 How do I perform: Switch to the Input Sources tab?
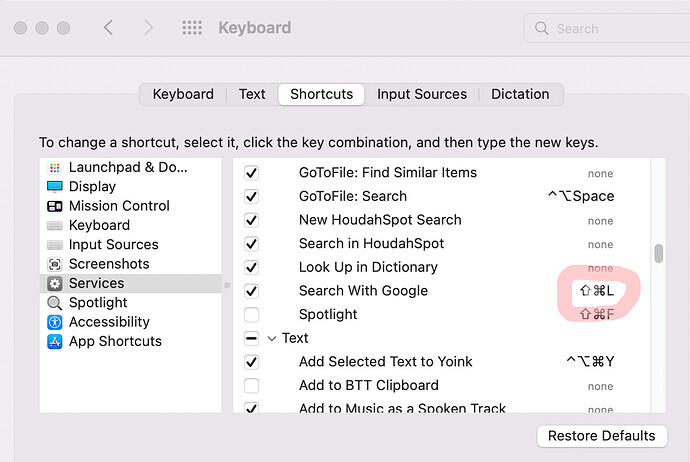click(422, 94)
